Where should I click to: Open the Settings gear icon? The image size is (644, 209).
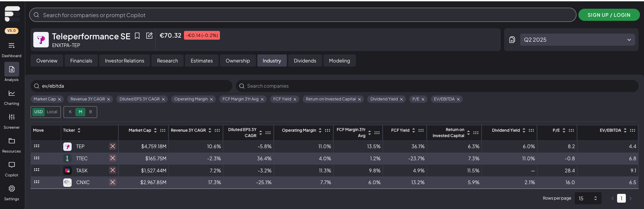[x=11, y=189]
